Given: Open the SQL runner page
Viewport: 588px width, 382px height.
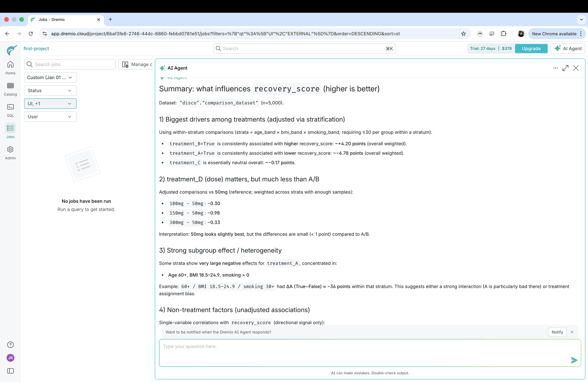Looking at the screenshot, I should [10, 110].
